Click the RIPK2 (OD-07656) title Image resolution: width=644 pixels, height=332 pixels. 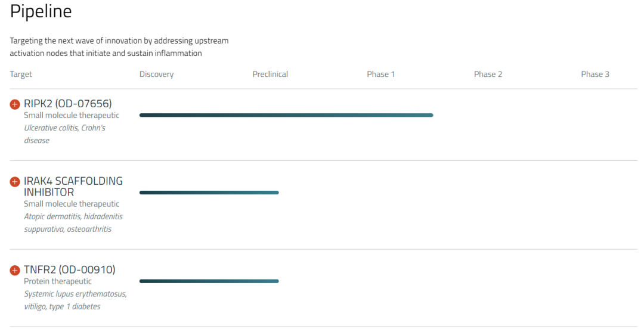[67, 104]
